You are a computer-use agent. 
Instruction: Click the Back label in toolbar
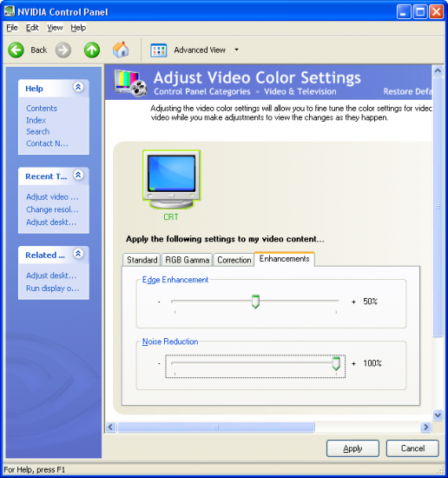(39, 50)
